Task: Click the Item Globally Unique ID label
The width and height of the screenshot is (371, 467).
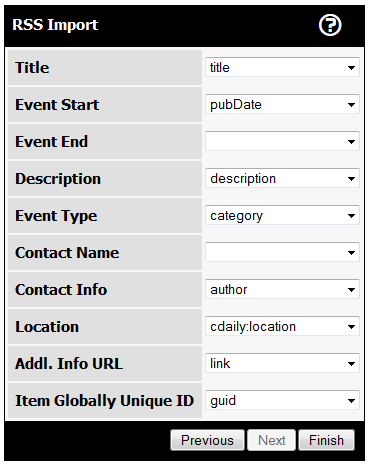Action: click(104, 401)
